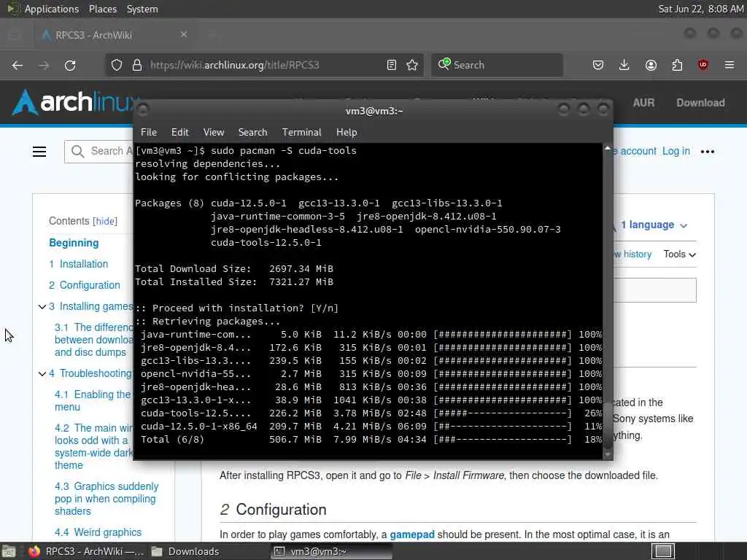
Task: Jump to the 2 Configuration section
Action: [x=85, y=285]
